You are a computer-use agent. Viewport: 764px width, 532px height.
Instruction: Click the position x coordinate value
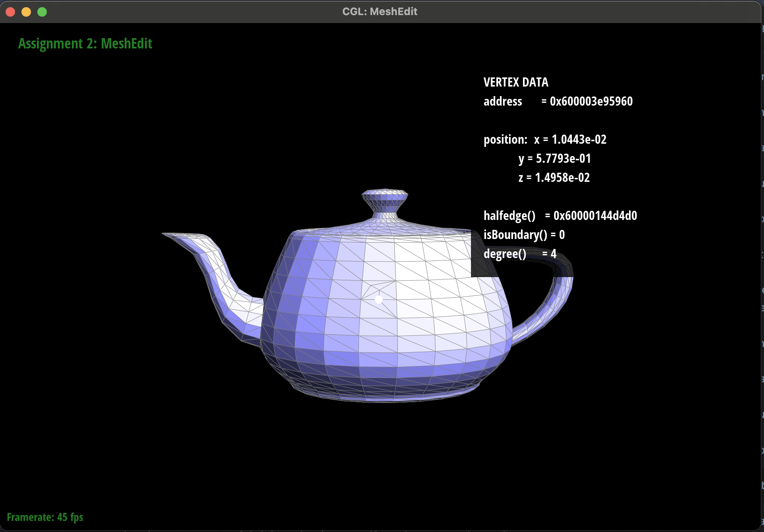579,139
